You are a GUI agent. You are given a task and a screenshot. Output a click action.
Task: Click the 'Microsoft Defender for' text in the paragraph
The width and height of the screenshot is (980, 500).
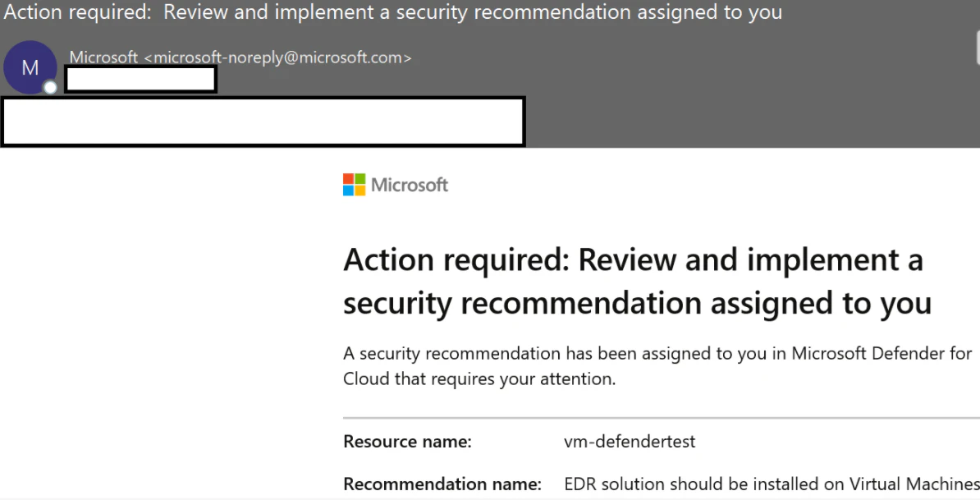[882, 353]
